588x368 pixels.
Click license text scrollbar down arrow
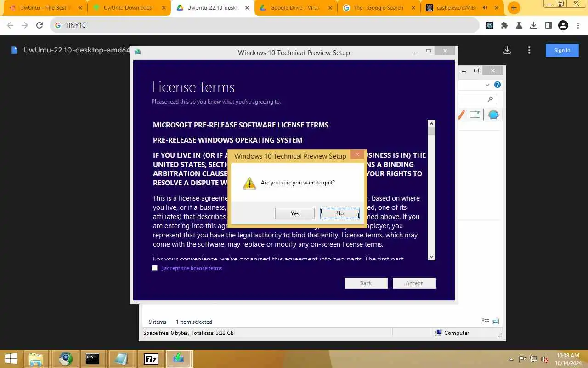431,257
